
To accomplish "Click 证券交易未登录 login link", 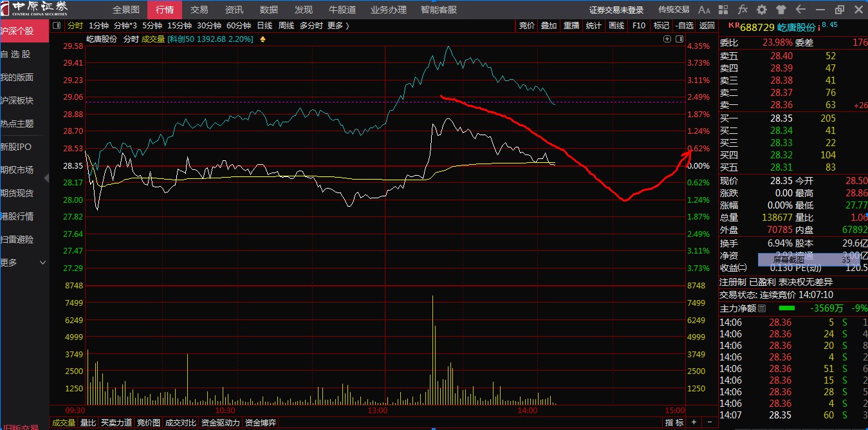I will [x=616, y=10].
